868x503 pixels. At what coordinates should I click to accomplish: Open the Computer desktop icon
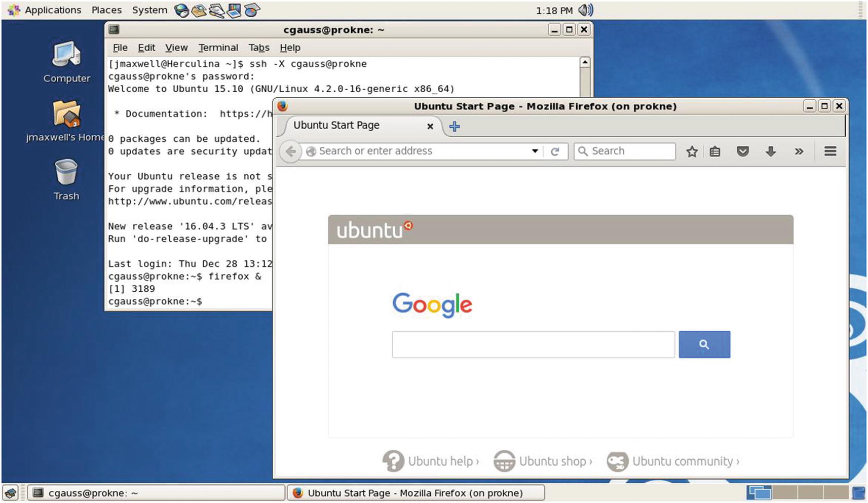(x=66, y=62)
